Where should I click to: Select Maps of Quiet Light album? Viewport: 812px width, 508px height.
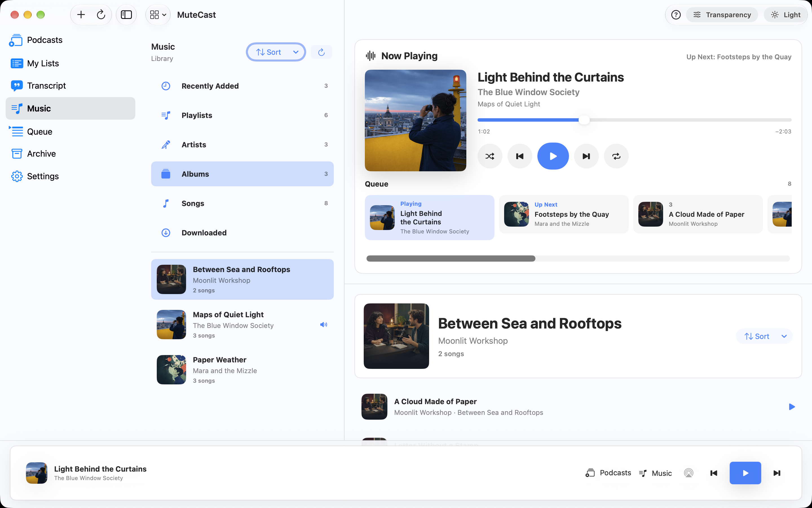click(x=242, y=325)
